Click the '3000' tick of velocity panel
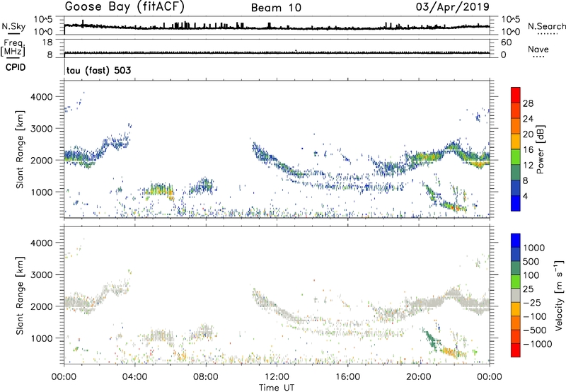This screenshot has height=392, width=566. click(42, 275)
